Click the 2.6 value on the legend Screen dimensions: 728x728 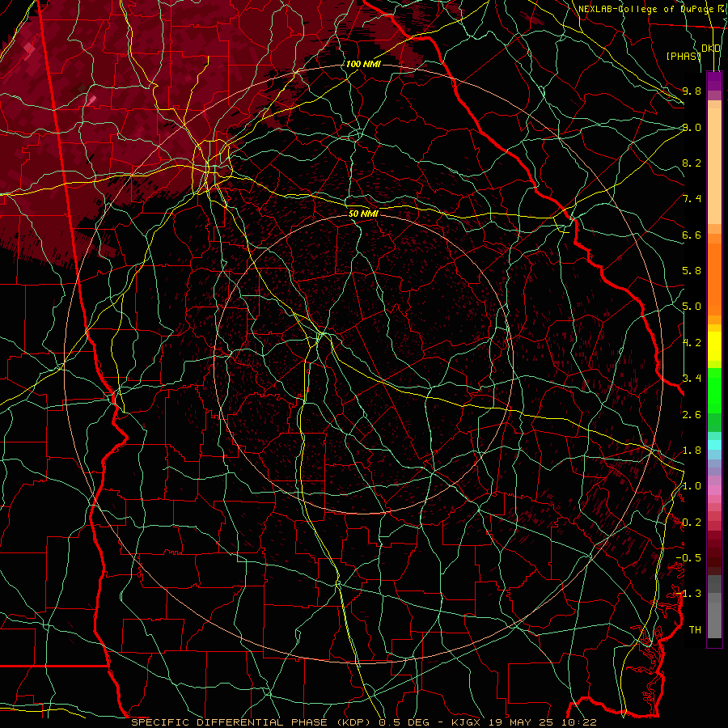click(692, 415)
